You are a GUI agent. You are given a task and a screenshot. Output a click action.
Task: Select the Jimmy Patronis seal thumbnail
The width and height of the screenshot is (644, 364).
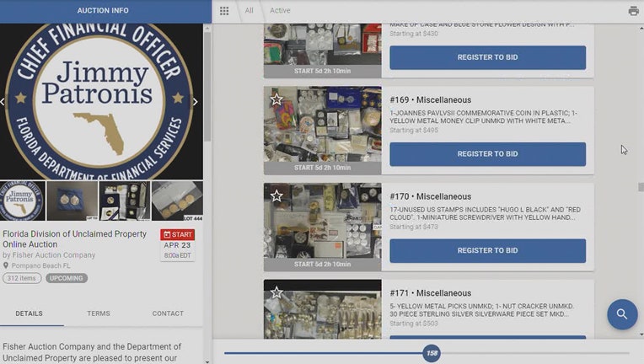tap(22, 201)
